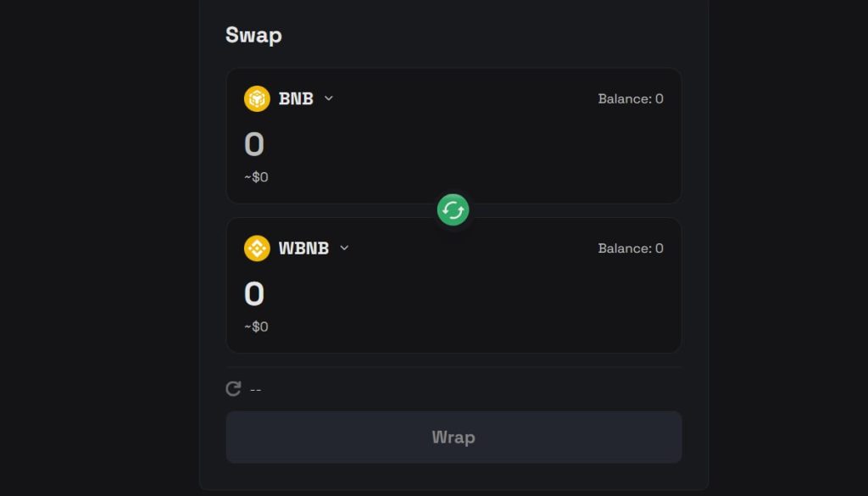Click the refresh rate circular arrow icon
This screenshot has width=868, height=496.
click(233, 389)
